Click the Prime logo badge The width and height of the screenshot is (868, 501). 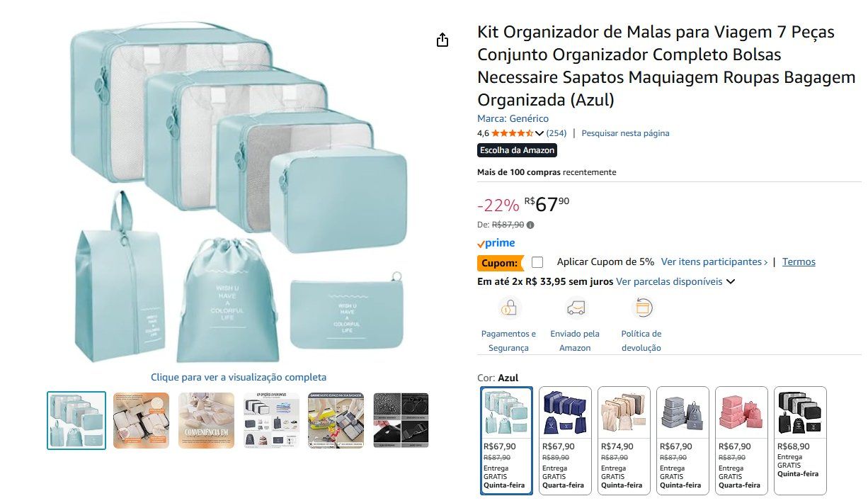496,243
